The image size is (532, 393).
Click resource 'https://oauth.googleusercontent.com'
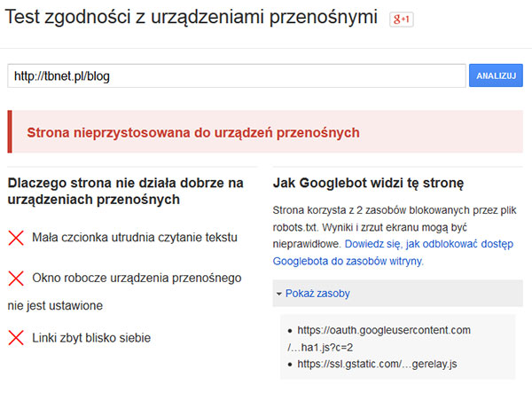coord(384,330)
